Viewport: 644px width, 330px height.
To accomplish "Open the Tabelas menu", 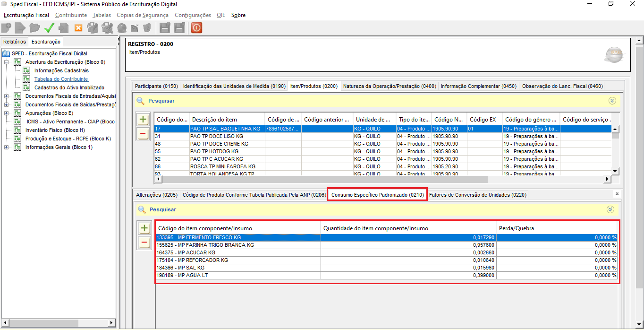I will [102, 15].
